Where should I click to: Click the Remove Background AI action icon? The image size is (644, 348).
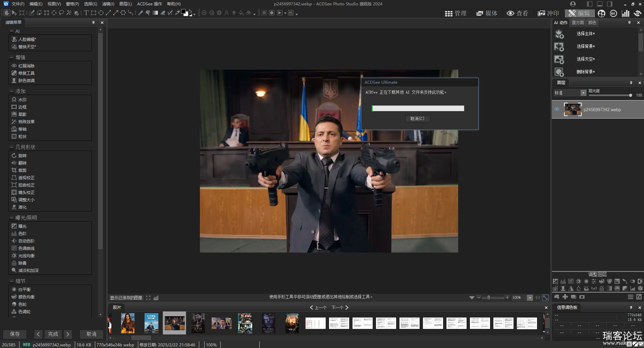(559, 72)
